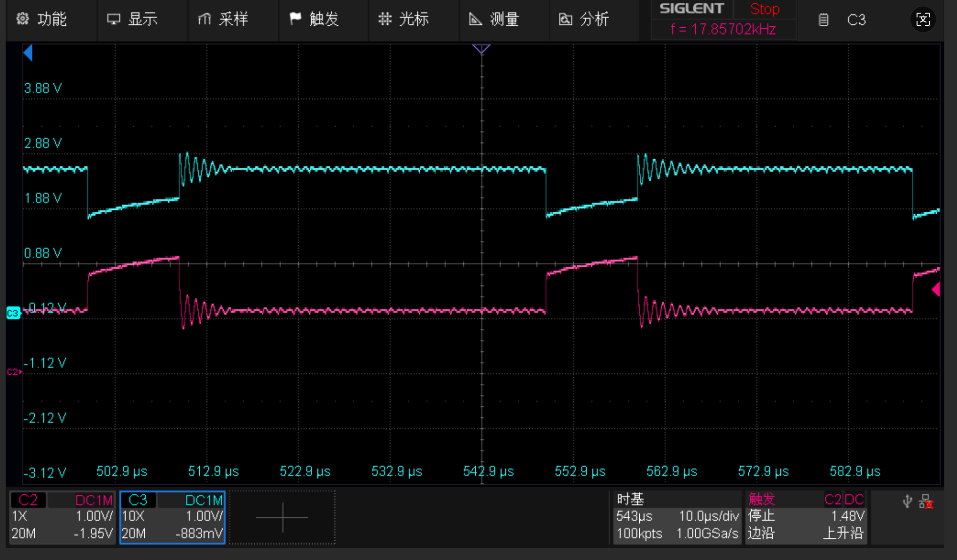The image size is (957, 560).
Task: Click the pink trigger level arrow
Action: (936, 289)
